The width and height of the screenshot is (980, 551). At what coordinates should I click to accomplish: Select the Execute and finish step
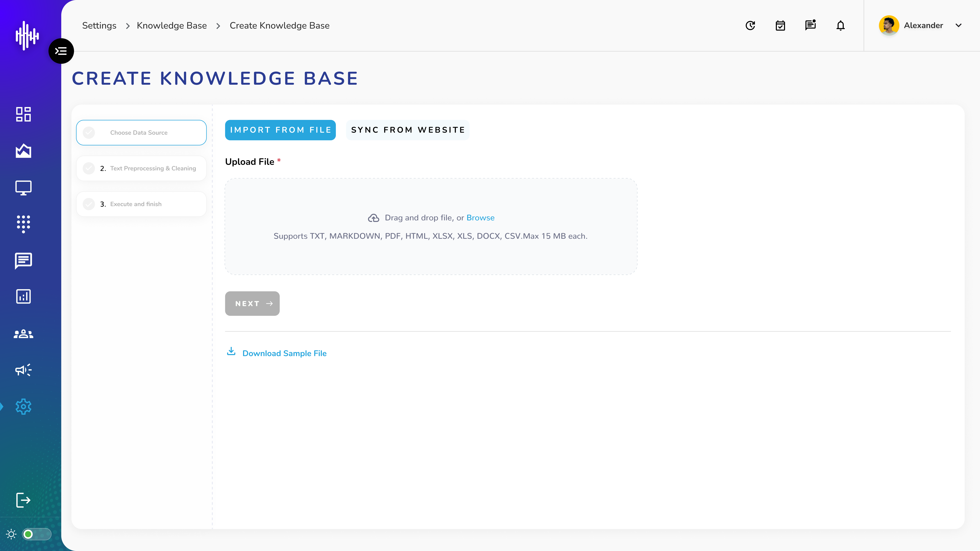tap(141, 204)
